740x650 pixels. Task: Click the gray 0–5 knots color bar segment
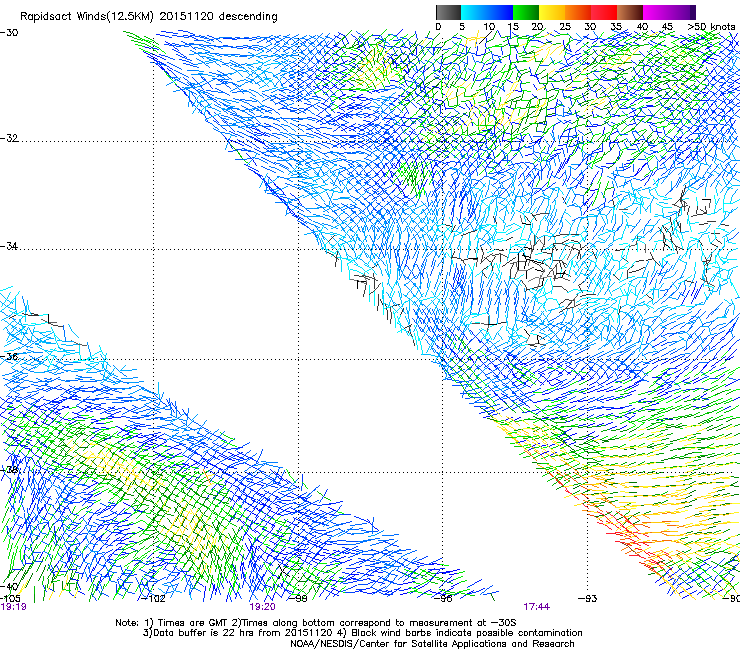448,12
